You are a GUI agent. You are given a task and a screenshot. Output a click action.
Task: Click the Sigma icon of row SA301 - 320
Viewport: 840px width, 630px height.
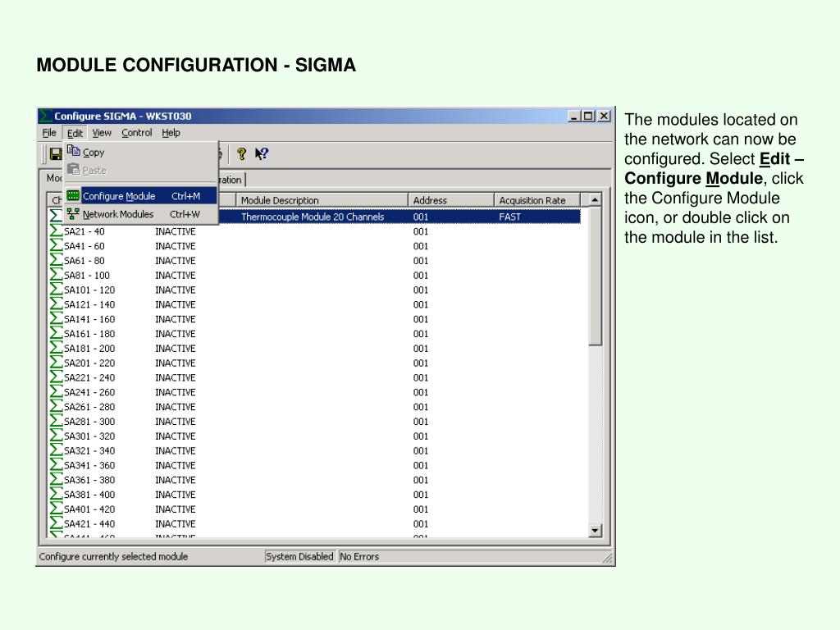(57, 436)
